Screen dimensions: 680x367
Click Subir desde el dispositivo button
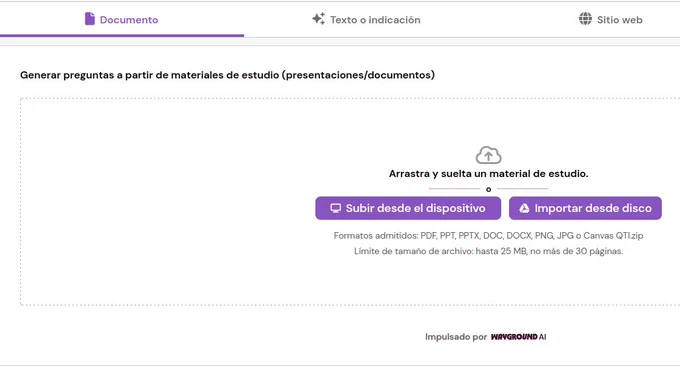pyautogui.click(x=408, y=208)
